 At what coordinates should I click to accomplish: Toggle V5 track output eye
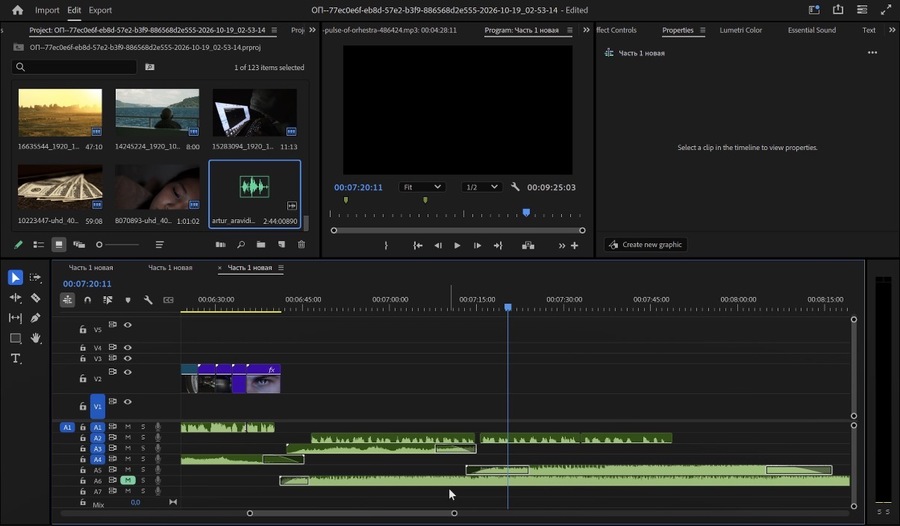127,325
